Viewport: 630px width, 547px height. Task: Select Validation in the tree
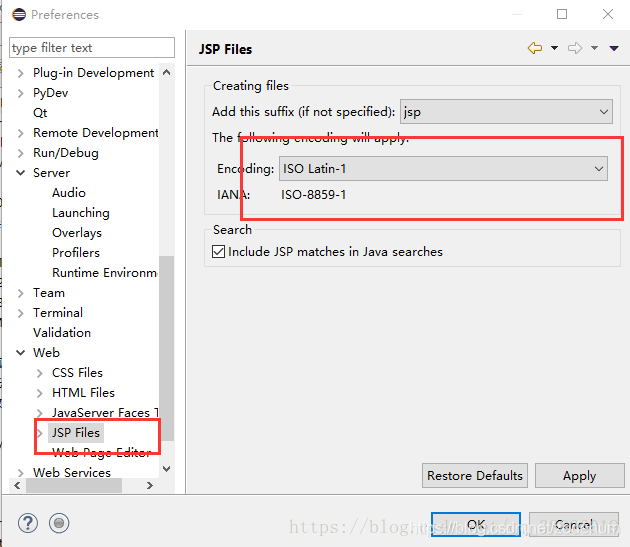[x=62, y=332]
